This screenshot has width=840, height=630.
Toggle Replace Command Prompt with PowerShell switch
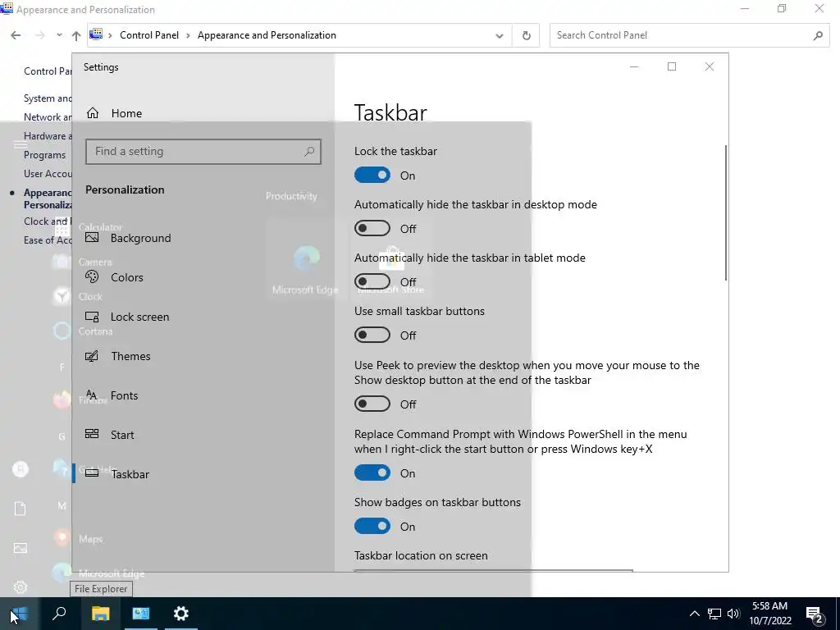click(372, 473)
